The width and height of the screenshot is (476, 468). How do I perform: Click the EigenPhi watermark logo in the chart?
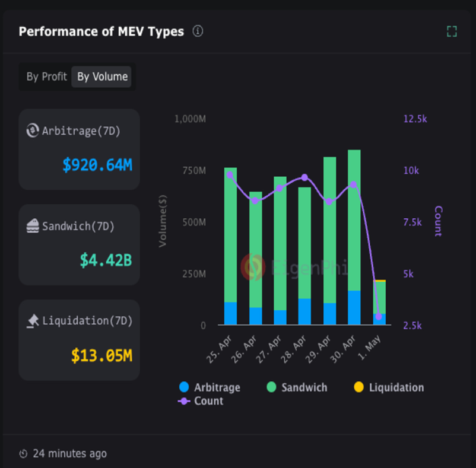(x=253, y=267)
